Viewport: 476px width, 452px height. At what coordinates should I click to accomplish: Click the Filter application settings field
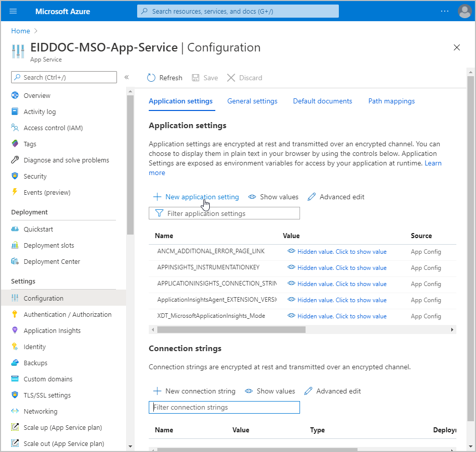pyautogui.click(x=224, y=213)
